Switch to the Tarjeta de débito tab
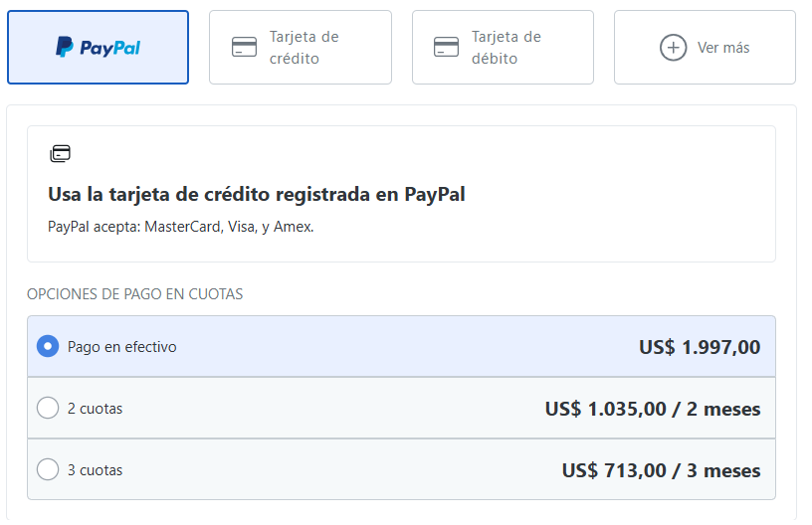Image resolution: width=812 pixels, height=525 pixels. pos(503,47)
